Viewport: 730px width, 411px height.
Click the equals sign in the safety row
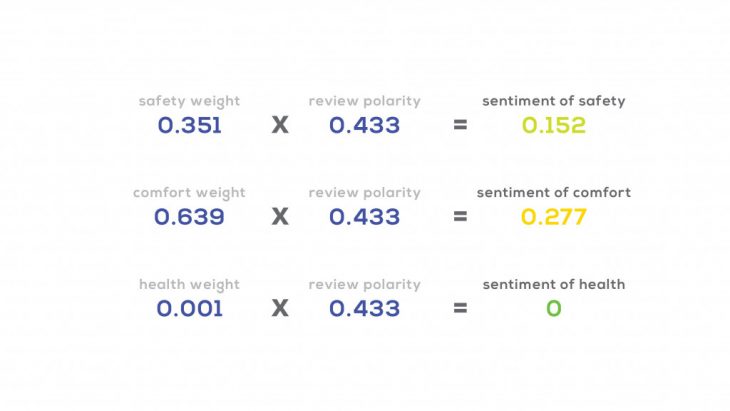460,127
